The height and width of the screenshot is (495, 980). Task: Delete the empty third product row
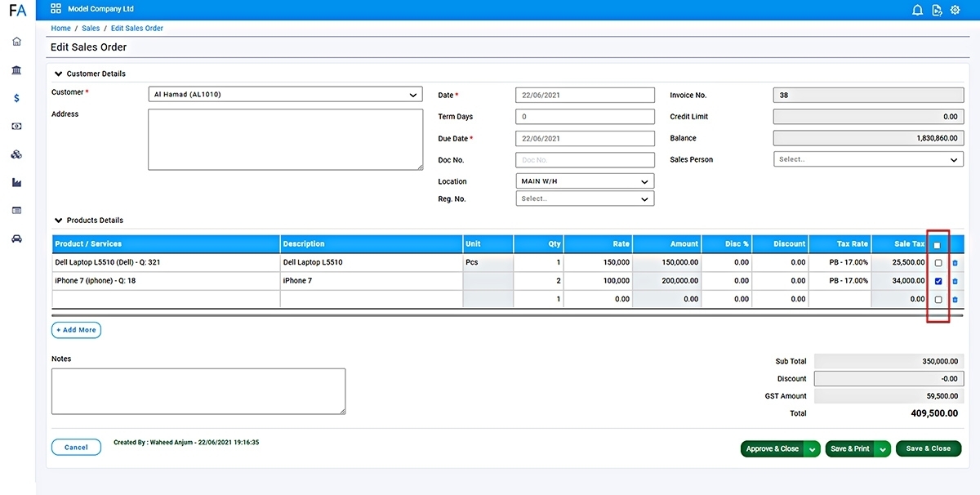click(x=955, y=300)
